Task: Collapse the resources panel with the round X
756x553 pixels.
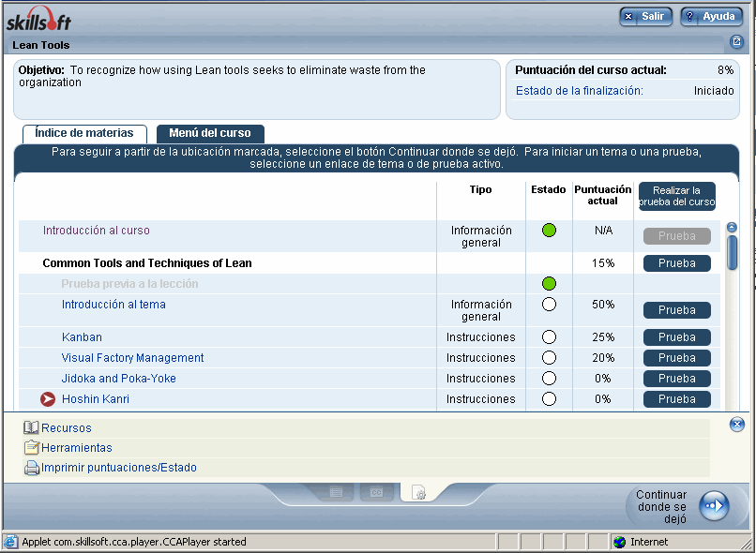Action: tap(737, 425)
